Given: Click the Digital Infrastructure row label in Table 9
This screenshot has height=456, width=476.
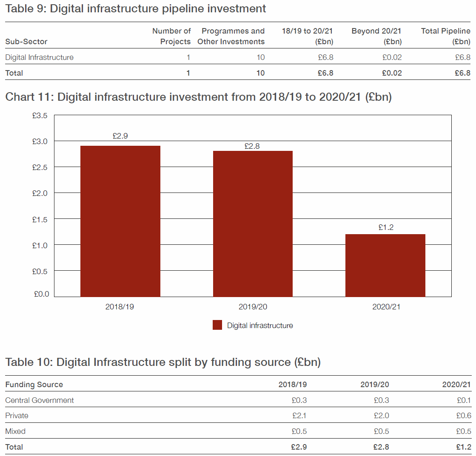Looking at the screenshot, I should 39,57.
